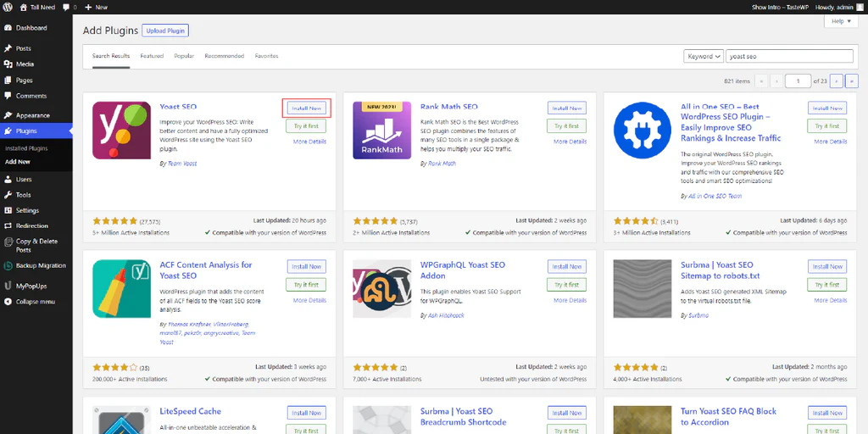Screen dimensions: 868x434
Task: Expand the Help panel
Action: coord(840,21)
